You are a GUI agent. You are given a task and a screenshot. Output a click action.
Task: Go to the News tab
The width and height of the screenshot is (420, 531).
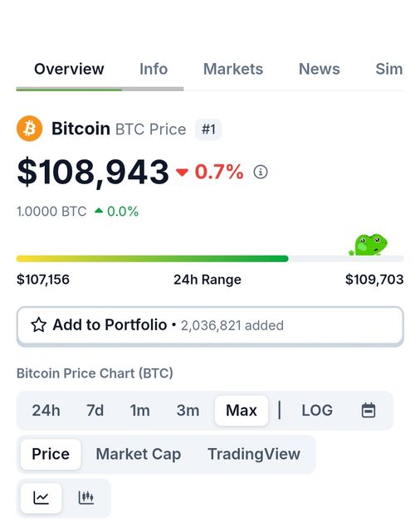319,69
